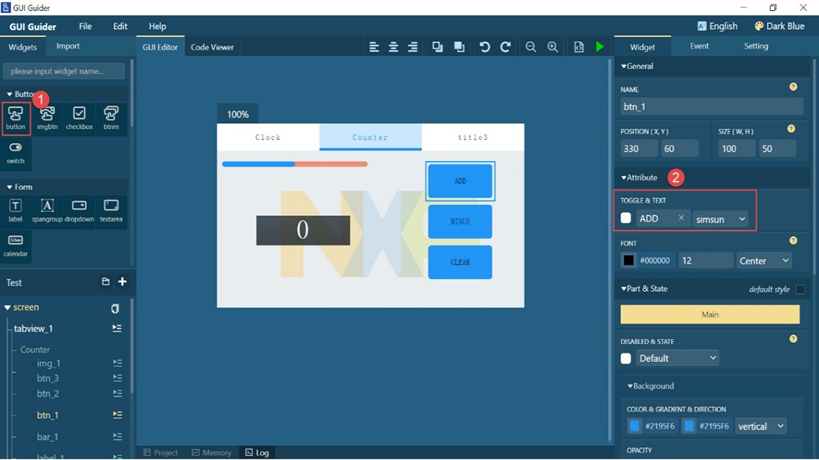Click the generate code icon
Screen dimensions: 819x460
point(579,47)
